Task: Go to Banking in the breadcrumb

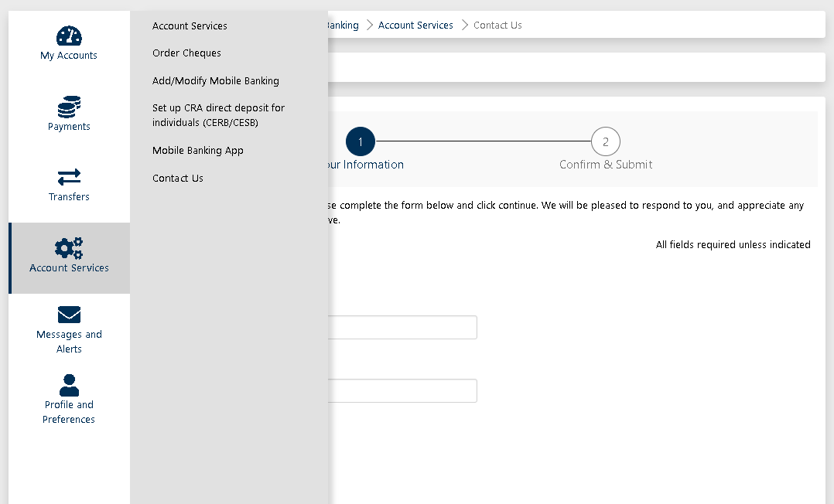Action: click(344, 26)
